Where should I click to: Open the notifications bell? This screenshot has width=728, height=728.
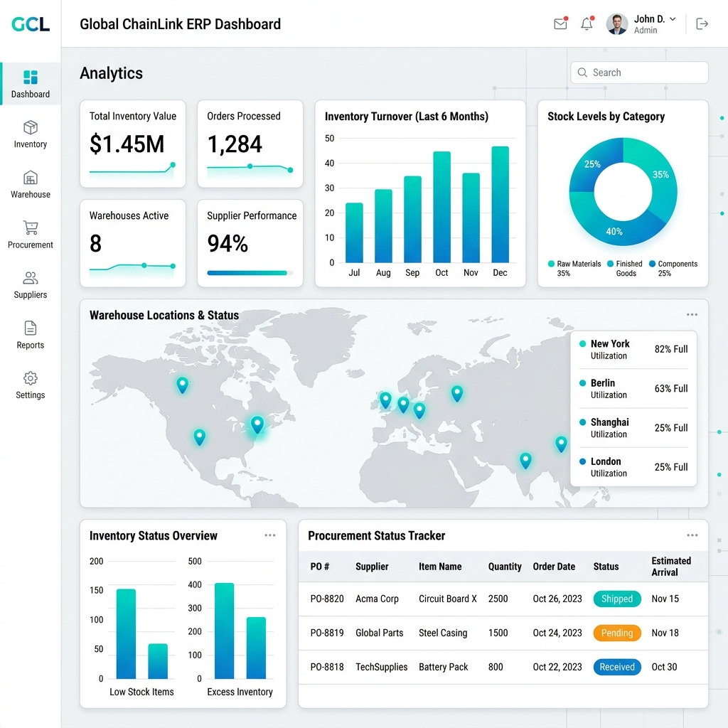(587, 23)
